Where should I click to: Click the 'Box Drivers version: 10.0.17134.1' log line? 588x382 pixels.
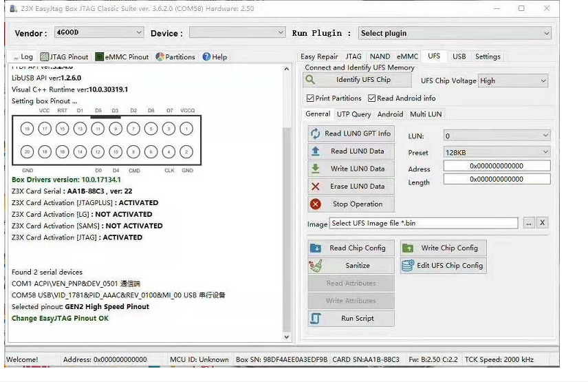point(66,180)
